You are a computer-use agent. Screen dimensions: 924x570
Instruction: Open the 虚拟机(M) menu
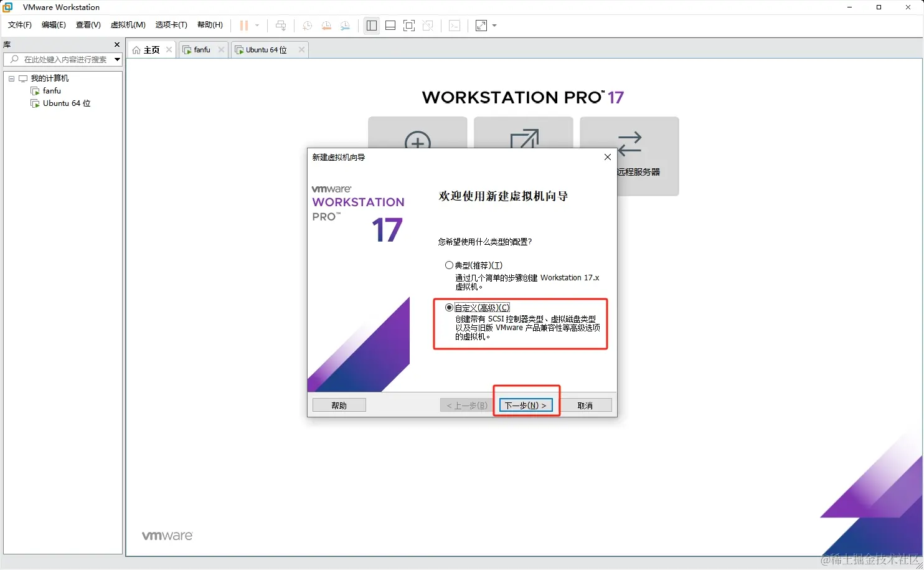(x=128, y=25)
